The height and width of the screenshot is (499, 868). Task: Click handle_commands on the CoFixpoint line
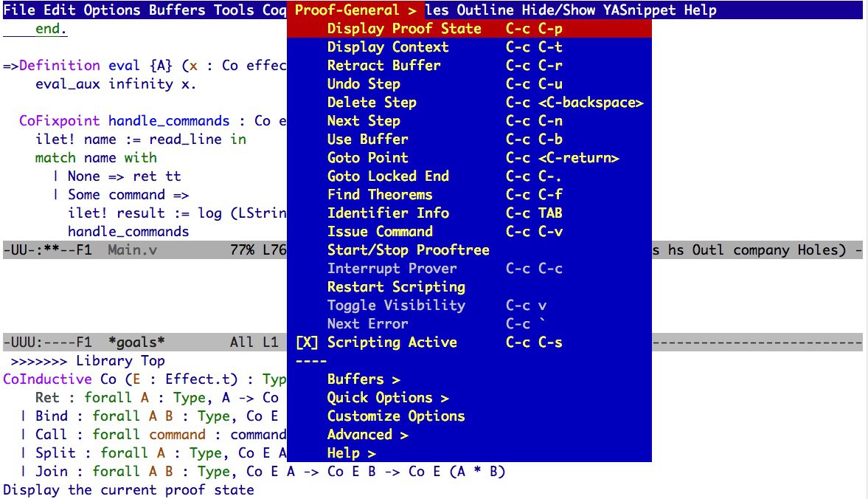pos(169,121)
